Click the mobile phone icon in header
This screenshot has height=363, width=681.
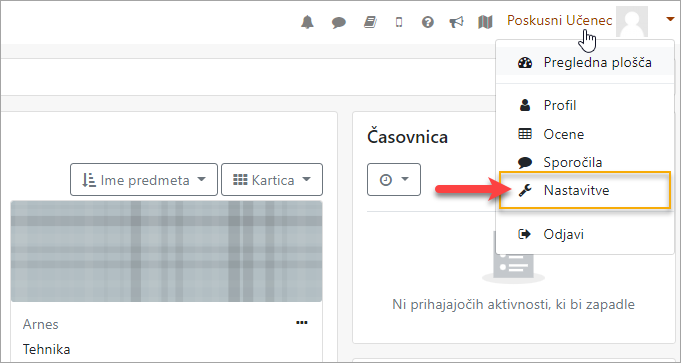[x=399, y=22]
